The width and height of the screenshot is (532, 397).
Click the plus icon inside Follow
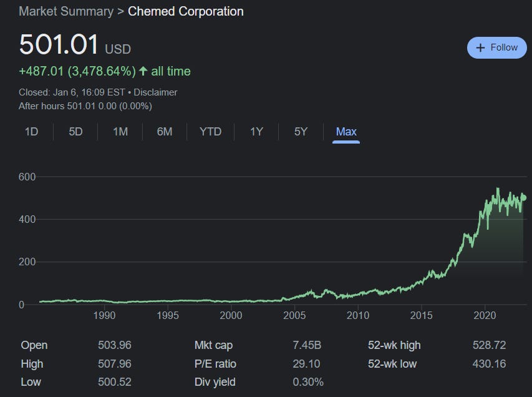[x=480, y=47]
